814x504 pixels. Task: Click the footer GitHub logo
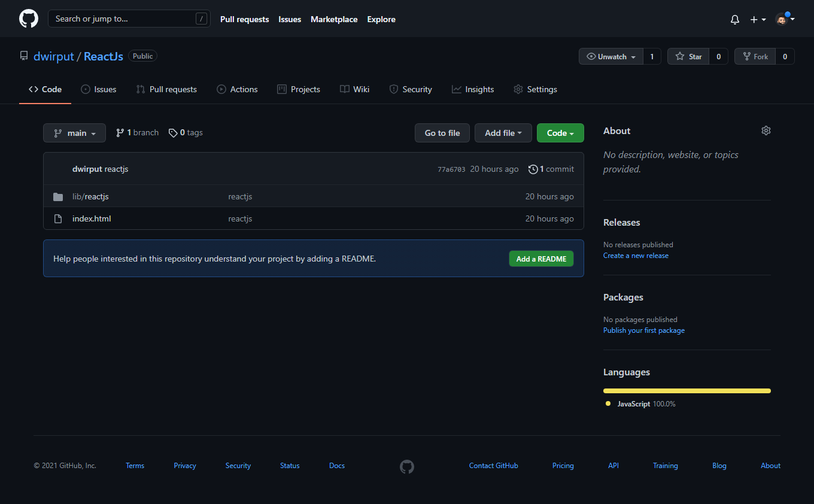click(407, 466)
